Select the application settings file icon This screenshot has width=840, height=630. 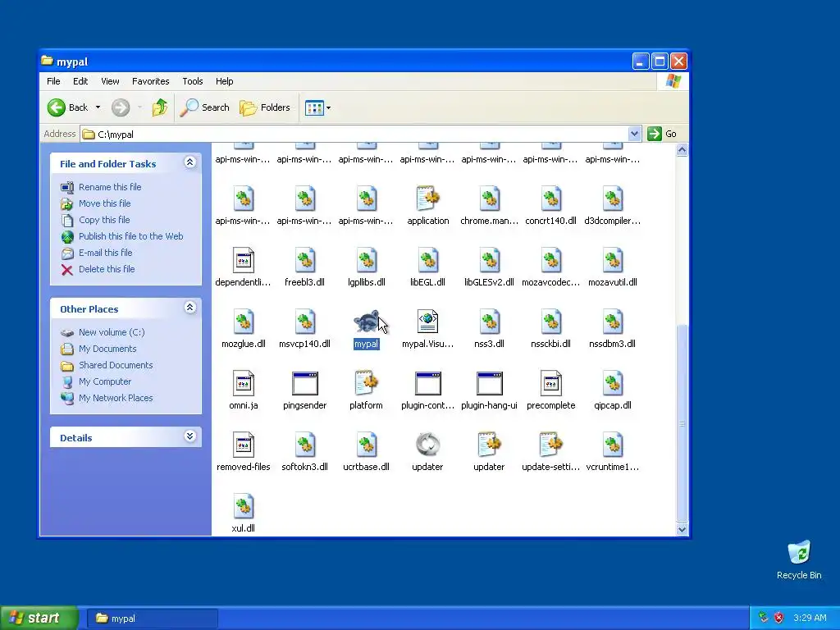click(427, 199)
